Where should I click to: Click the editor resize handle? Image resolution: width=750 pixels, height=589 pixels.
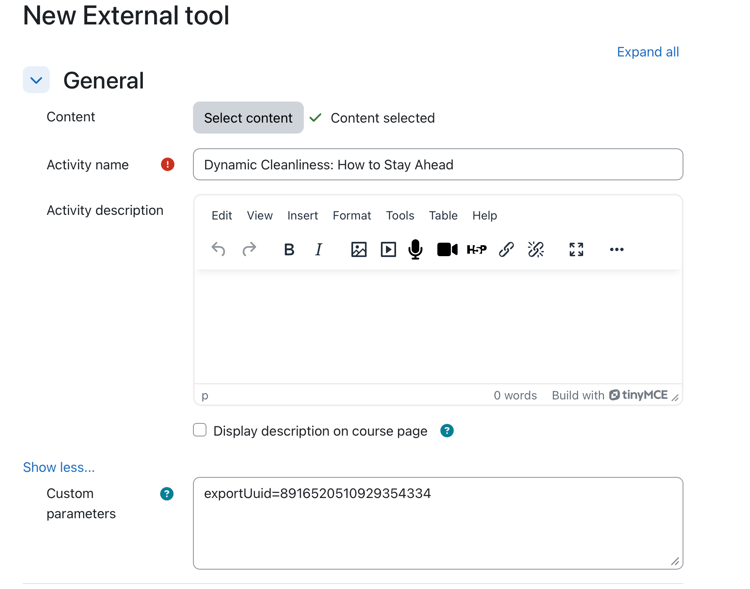tap(675, 397)
